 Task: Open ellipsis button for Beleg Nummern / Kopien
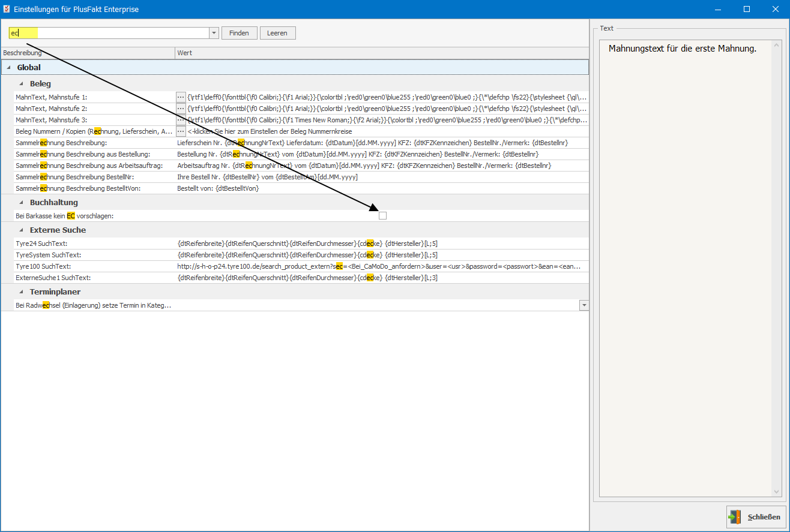pos(181,131)
